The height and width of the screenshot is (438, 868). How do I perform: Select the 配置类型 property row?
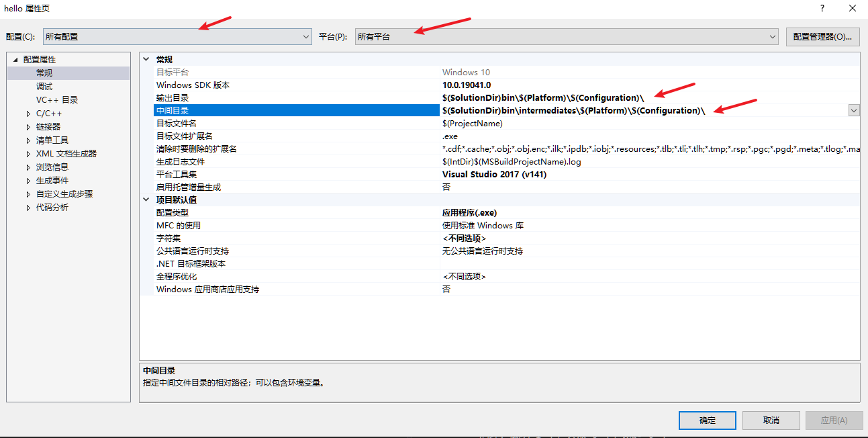pos(507,212)
